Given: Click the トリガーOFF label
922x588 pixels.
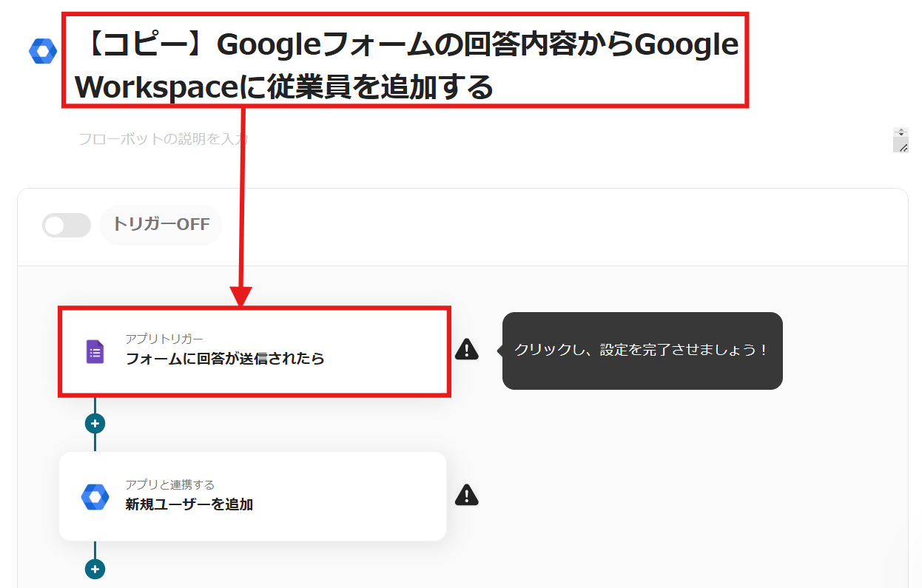Looking at the screenshot, I should coord(161,225).
